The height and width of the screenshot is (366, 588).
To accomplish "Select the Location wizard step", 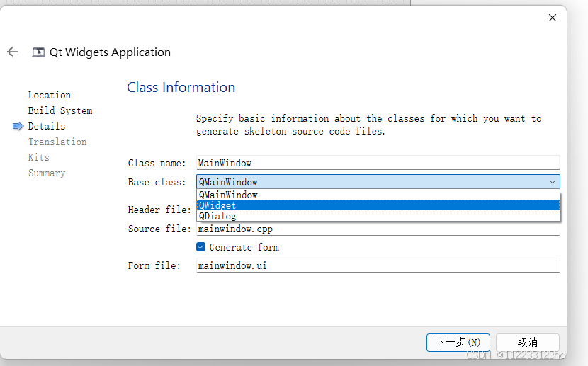I will click(50, 95).
